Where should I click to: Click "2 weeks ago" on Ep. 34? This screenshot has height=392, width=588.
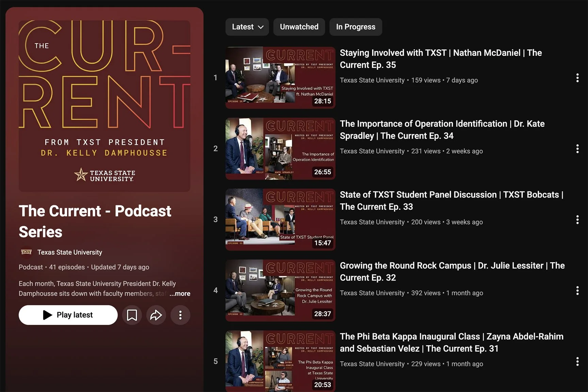click(x=464, y=151)
